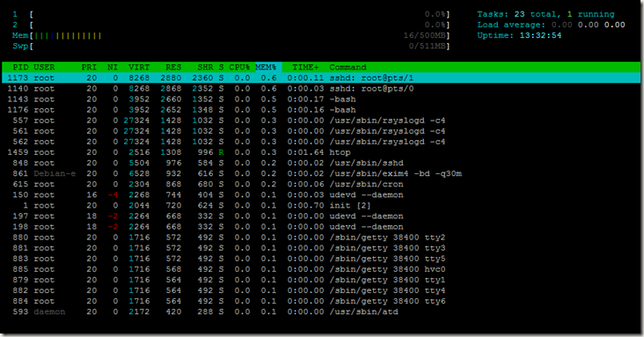The width and height of the screenshot is (644, 337).
Task: Sort by the RES column header
Action: 173,67
